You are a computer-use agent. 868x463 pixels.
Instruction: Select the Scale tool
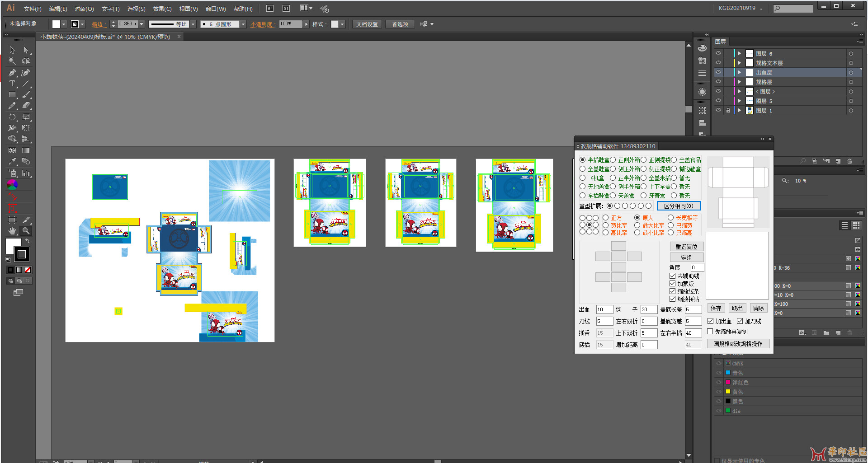pyautogui.click(x=26, y=117)
